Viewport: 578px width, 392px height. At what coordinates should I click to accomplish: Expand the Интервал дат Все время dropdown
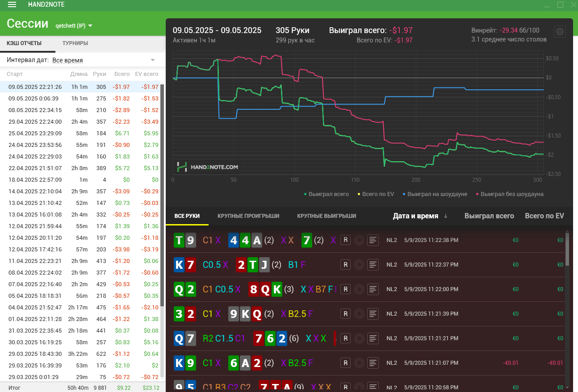pyautogui.click(x=104, y=60)
